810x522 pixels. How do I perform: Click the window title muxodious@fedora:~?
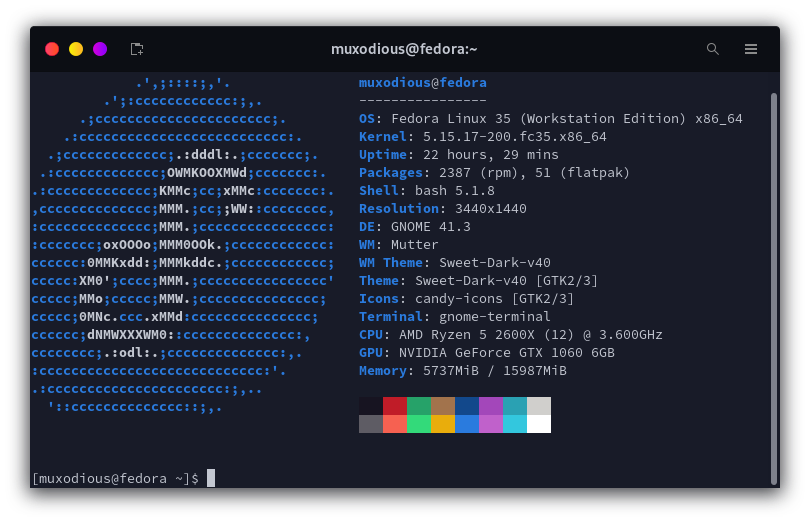(404, 49)
